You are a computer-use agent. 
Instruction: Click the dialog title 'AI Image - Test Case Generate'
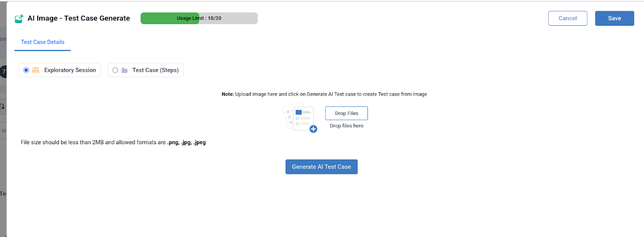point(78,18)
